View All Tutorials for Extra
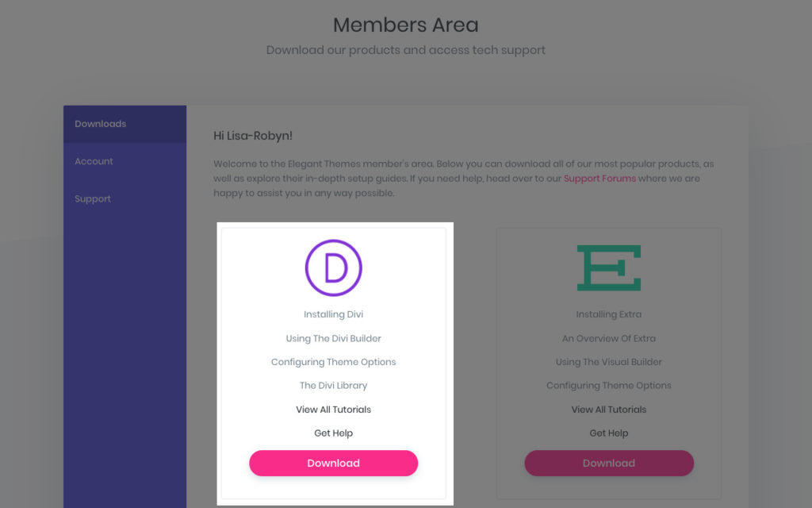The width and height of the screenshot is (812, 508). pos(609,410)
